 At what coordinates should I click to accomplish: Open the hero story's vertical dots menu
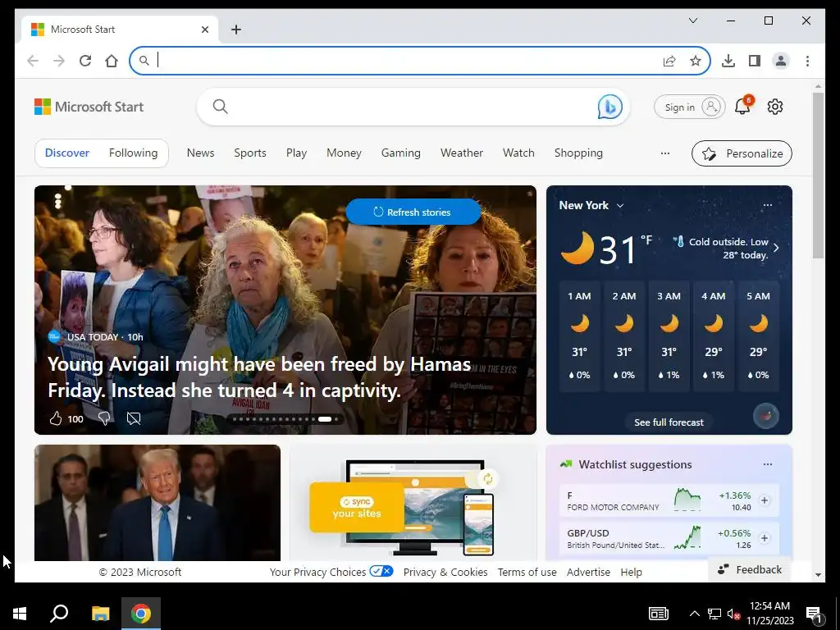click(58, 201)
